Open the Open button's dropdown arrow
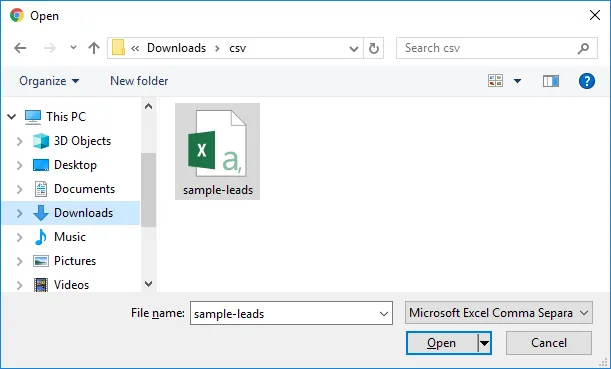This screenshot has width=611, height=369. click(x=484, y=343)
